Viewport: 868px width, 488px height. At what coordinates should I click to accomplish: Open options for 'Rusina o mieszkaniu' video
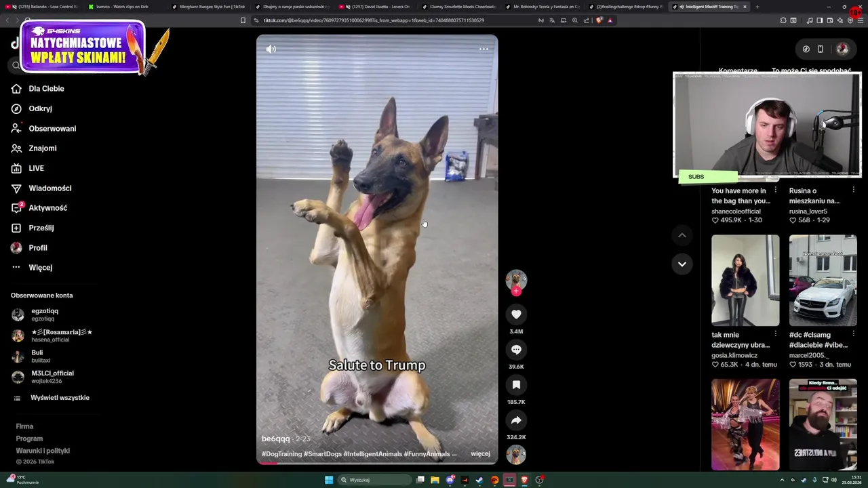[x=853, y=190]
